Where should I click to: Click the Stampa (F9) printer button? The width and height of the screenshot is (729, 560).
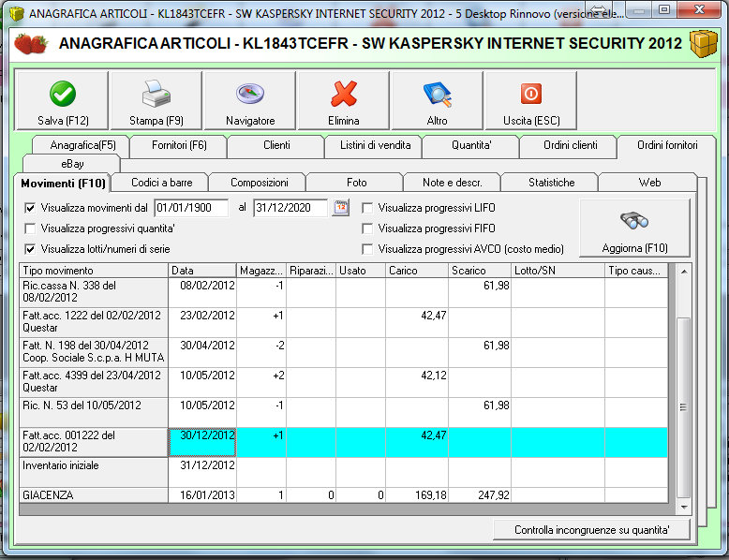click(156, 101)
